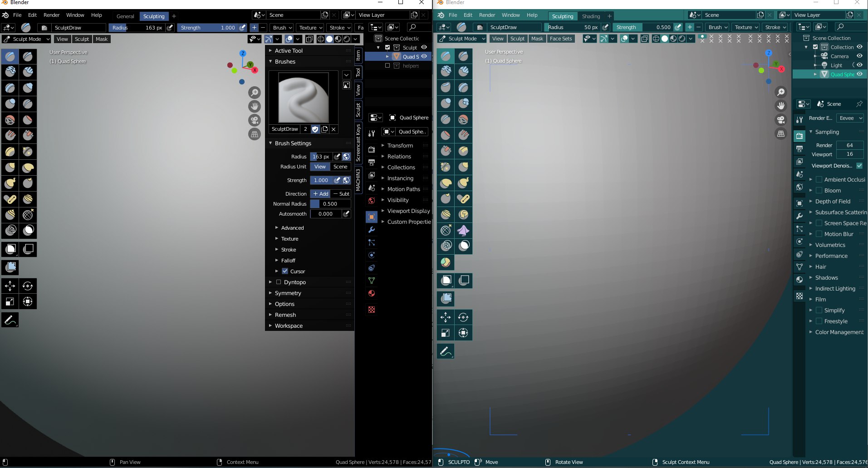Viewport: 868px width, 468px height.
Task: Open the Tool sidebar tab in left viewport
Action: coord(358,72)
